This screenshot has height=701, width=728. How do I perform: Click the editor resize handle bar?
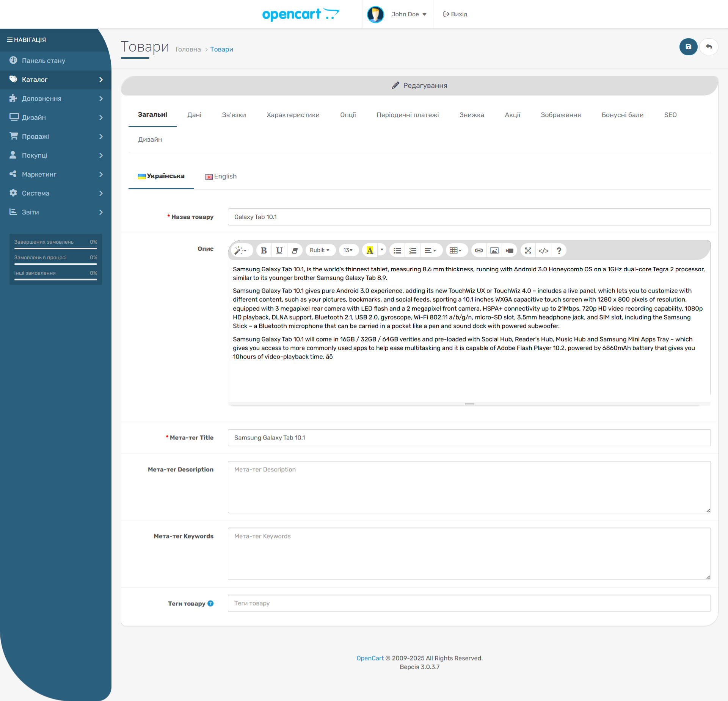469,404
